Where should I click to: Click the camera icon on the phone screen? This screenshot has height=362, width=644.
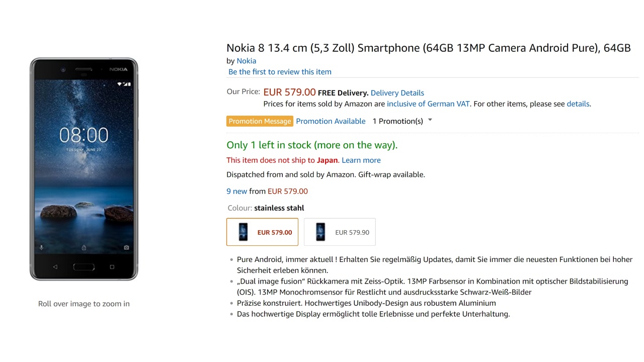tap(126, 247)
